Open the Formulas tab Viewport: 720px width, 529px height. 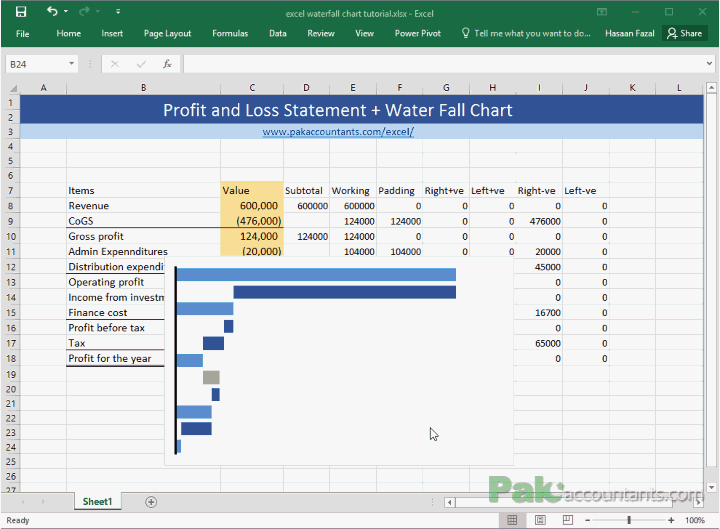click(230, 34)
